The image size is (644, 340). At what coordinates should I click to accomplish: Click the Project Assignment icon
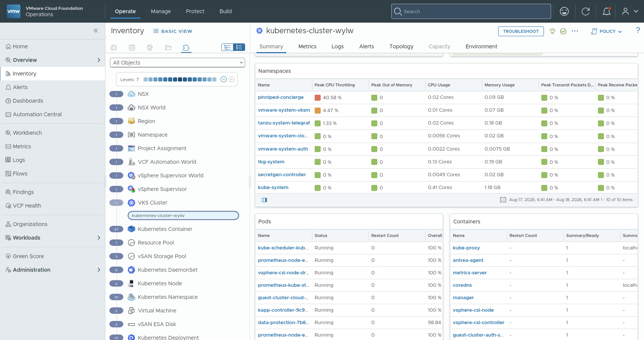click(131, 148)
